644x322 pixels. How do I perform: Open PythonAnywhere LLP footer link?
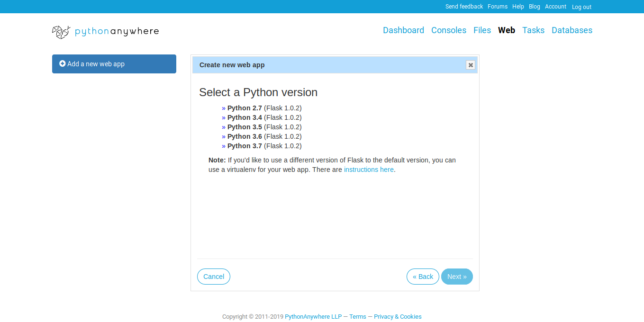point(313,317)
